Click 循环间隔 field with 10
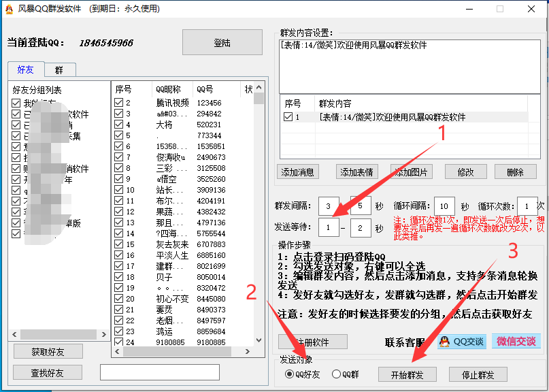Viewport: 549px width, 392px height. click(444, 206)
